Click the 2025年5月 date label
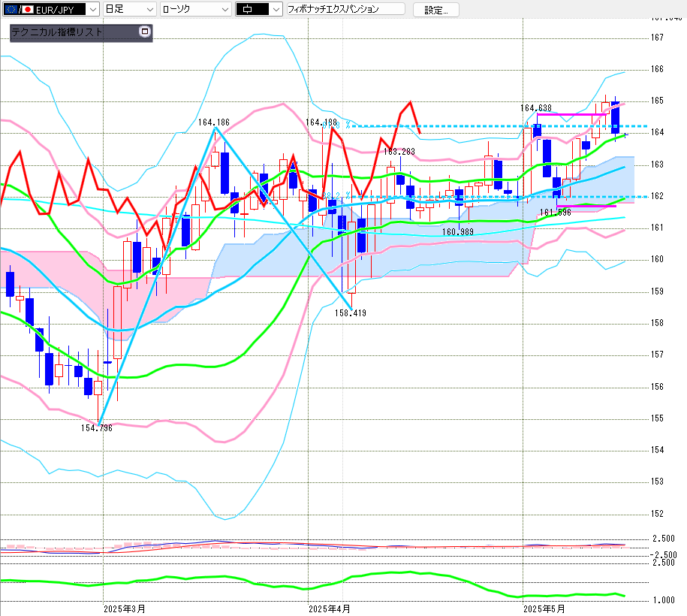Image resolution: width=687 pixels, height=616 pixels. click(x=544, y=609)
